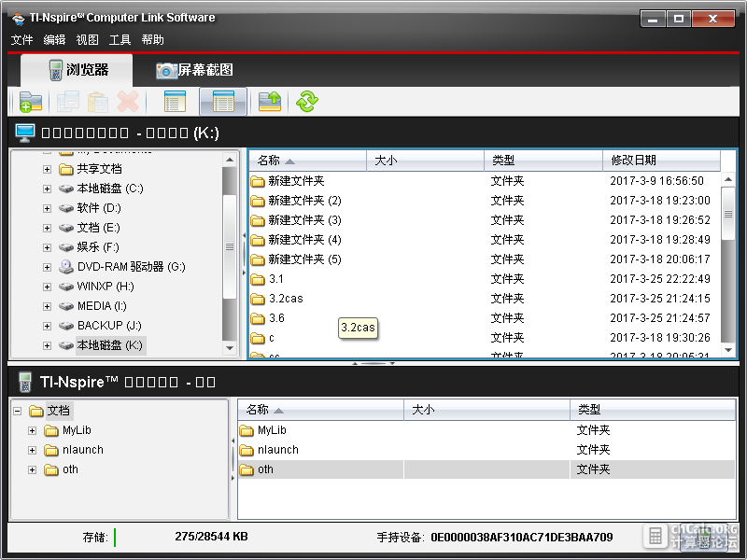Sort computer files by 修改日期 column
This screenshot has height=560, width=747.
point(661,161)
